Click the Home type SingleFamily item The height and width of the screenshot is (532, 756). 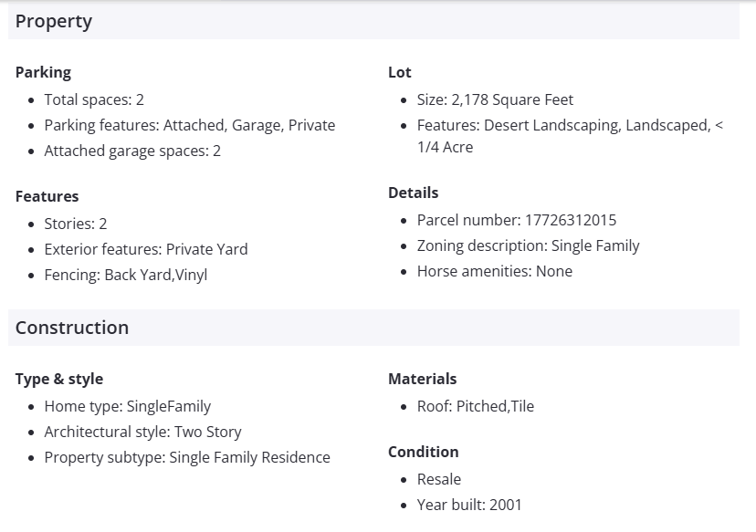click(128, 406)
